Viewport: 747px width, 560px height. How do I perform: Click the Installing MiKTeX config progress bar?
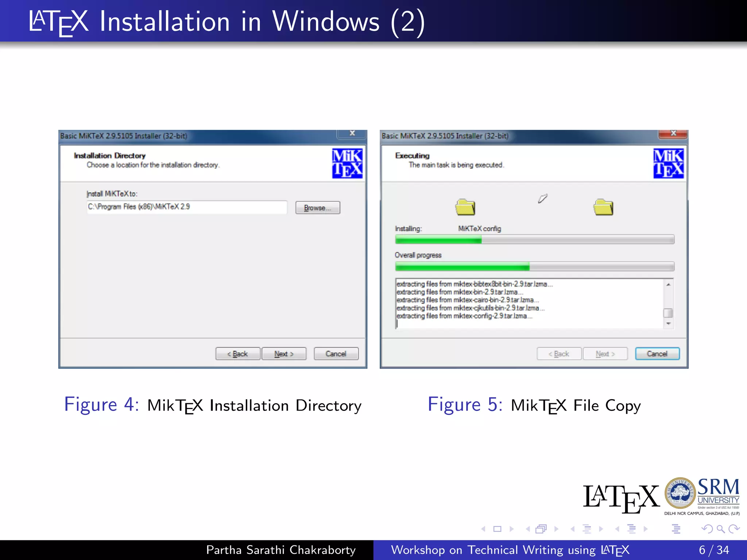click(535, 240)
